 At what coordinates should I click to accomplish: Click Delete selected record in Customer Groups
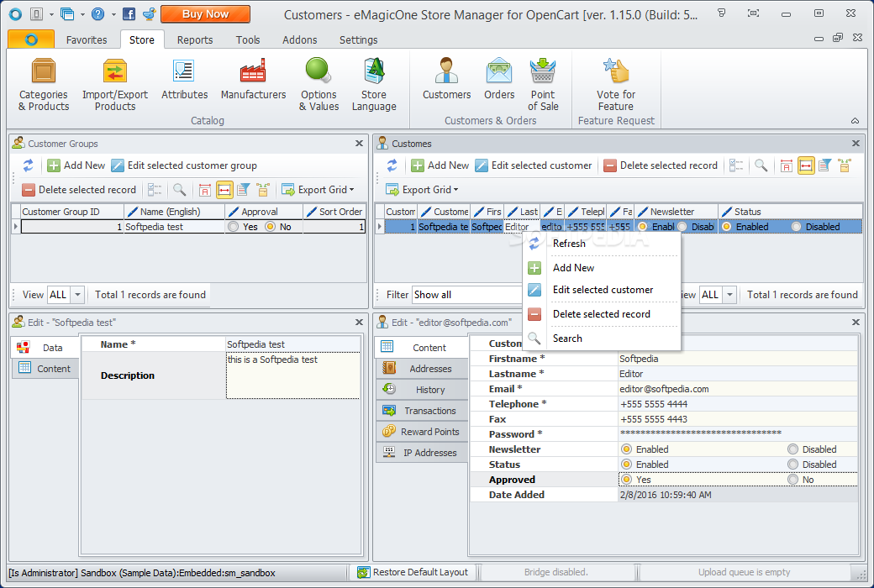pyautogui.click(x=79, y=190)
